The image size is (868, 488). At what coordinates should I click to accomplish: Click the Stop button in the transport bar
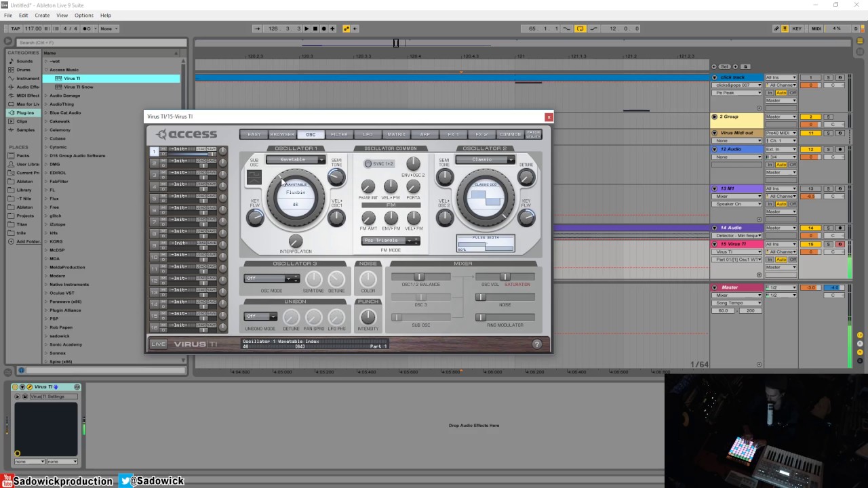pos(315,28)
